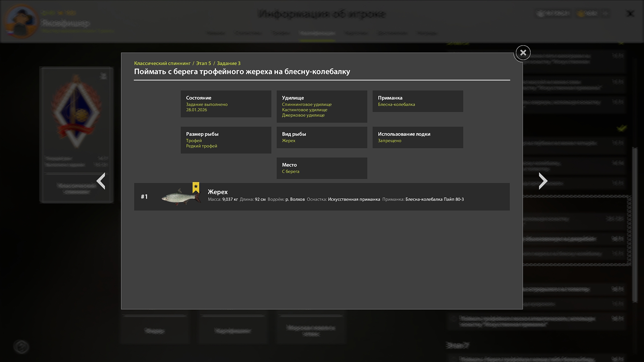Screen dimensions: 644x362
Task: Go to previous task with left arrow
Action: pyautogui.click(x=101, y=181)
